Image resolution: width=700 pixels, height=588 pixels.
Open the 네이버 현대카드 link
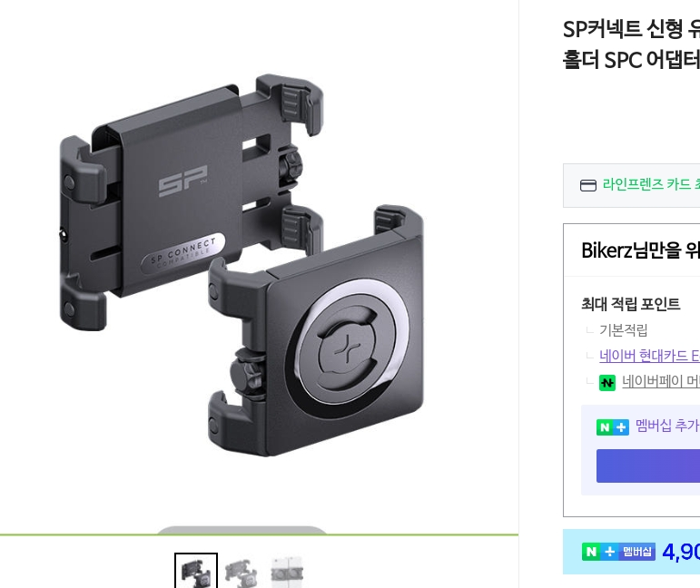click(x=649, y=356)
